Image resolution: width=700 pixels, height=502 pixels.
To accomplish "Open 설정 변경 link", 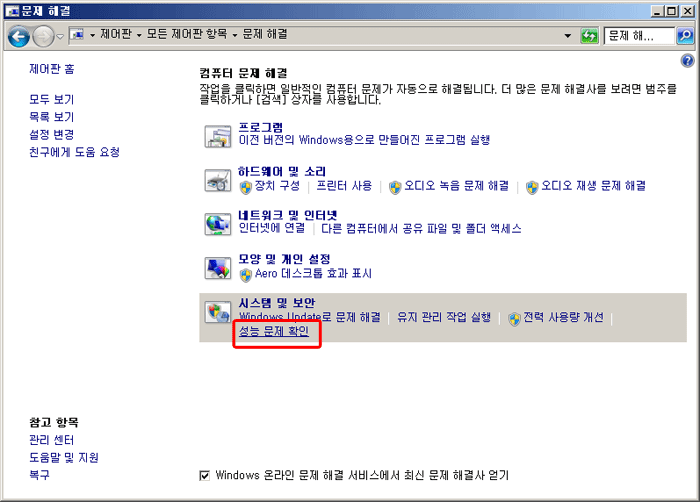I will tap(52, 134).
